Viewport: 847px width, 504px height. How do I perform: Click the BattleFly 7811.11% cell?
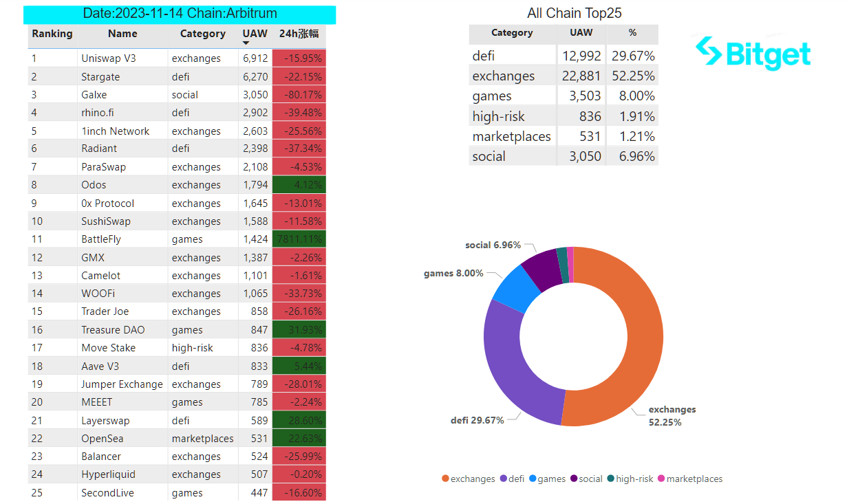[299, 239]
